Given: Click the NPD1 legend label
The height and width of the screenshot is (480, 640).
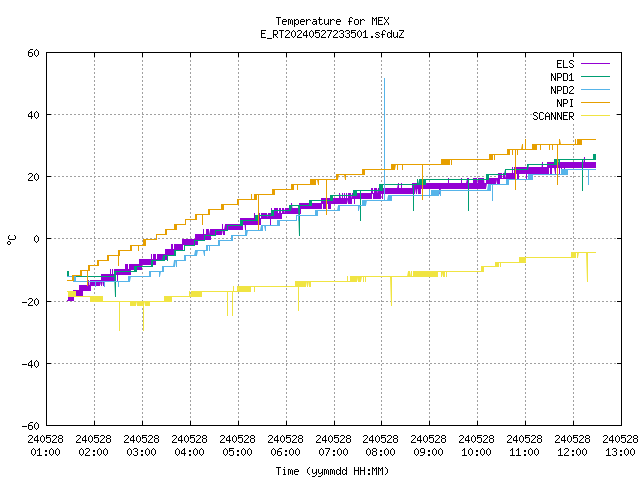Looking at the screenshot, I should 562,77.
